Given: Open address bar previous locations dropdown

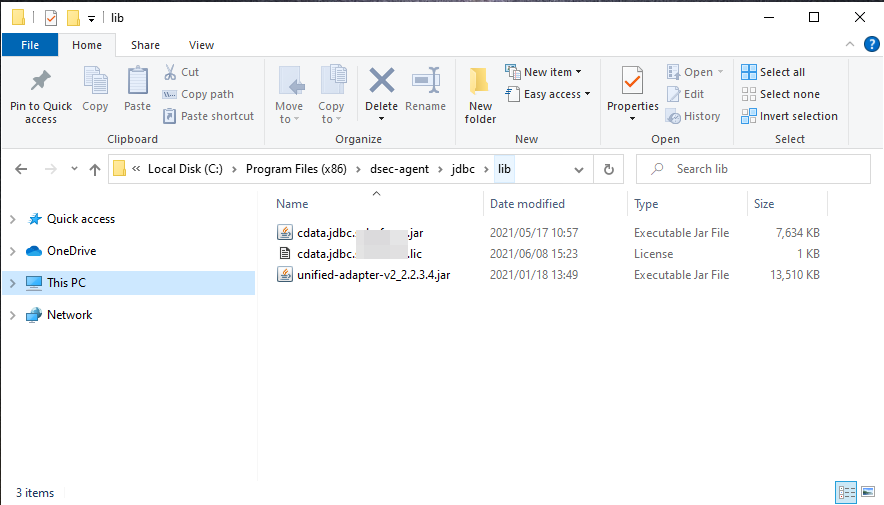Looking at the screenshot, I should tap(579, 170).
